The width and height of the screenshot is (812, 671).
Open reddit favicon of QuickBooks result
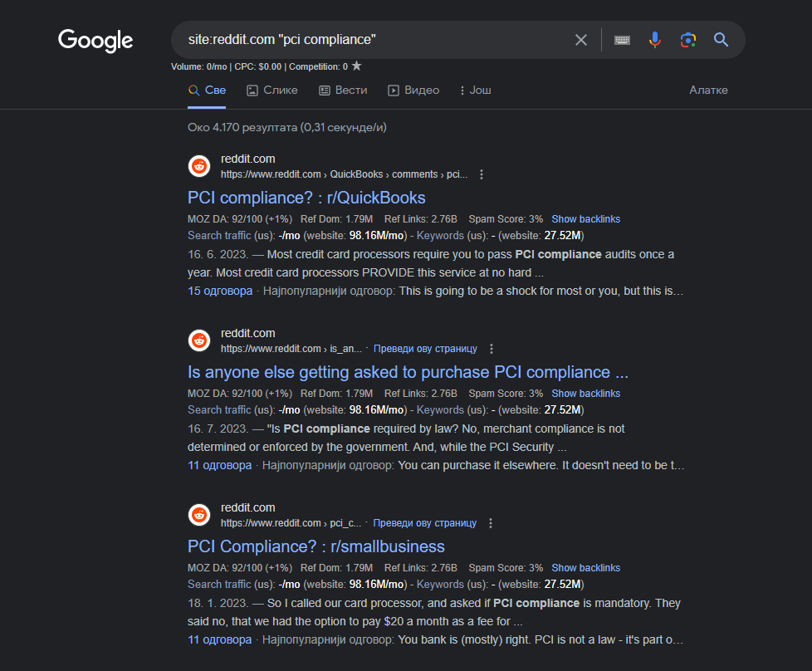point(199,166)
